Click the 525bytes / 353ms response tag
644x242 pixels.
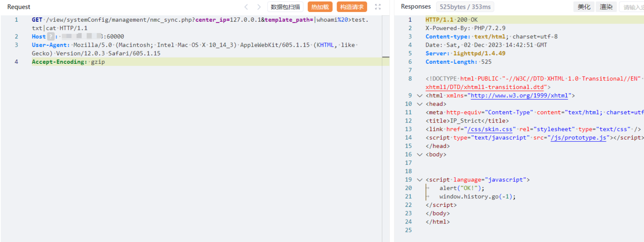[465, 7]
